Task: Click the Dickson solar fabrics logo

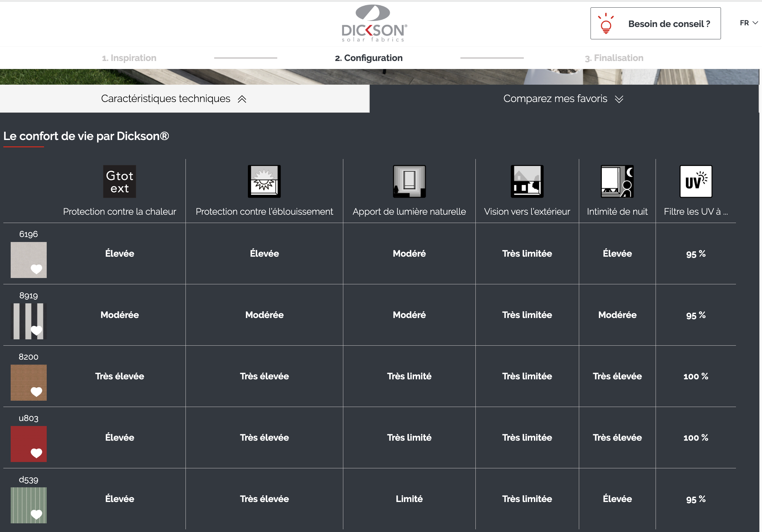Action: coord(374,23)
